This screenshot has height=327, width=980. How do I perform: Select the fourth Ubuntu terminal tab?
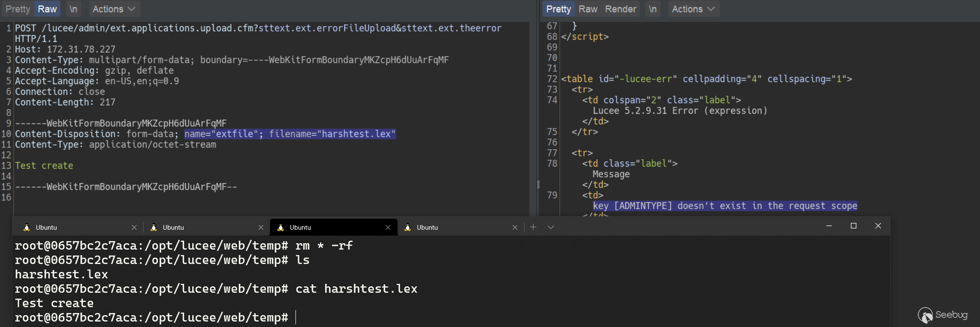[461, 227]
